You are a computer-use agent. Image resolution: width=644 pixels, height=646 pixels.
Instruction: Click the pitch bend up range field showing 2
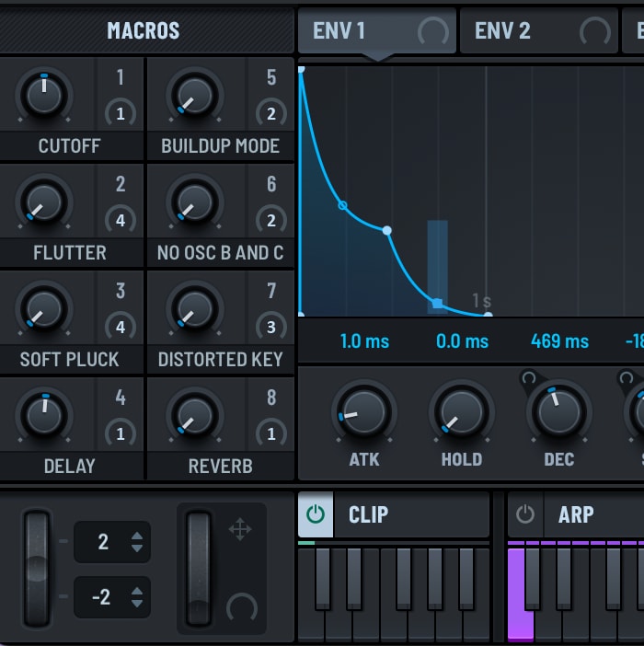tap(112, 541)
